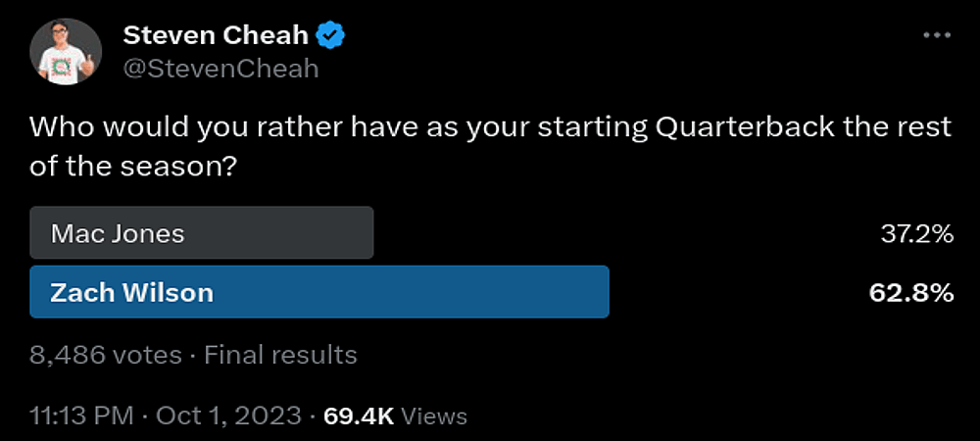Click the blue verified checkmark badge
Viewport: 980px width, 441px height.
click(332, 36)
